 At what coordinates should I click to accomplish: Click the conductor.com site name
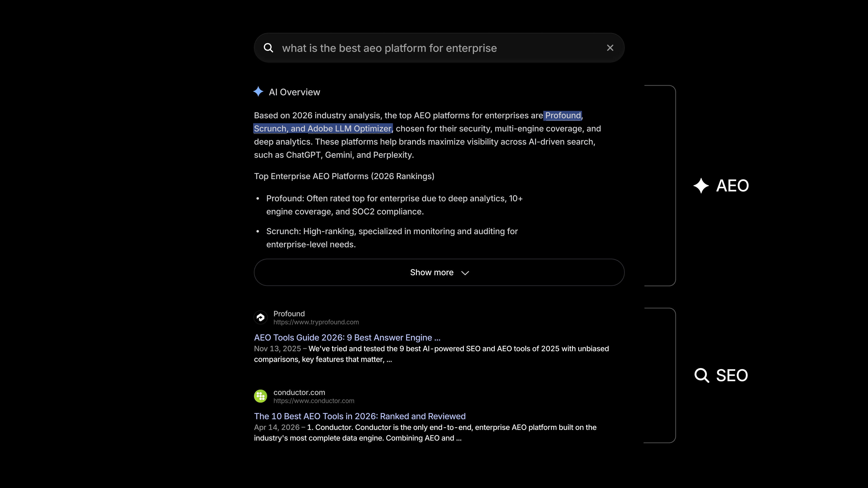299,392
